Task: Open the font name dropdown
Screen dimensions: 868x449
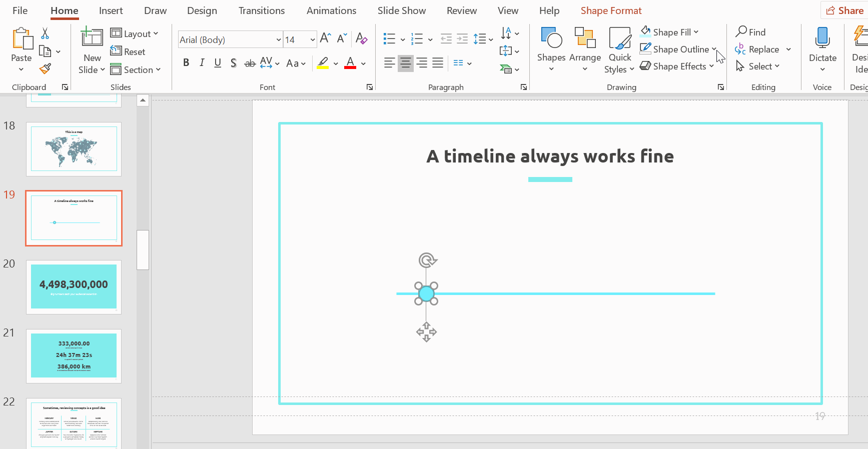Action: click(x=279, y=40)
